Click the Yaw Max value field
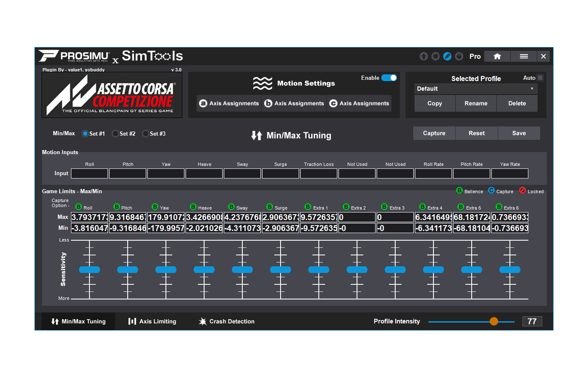This screenshot has height=378, width=588. [x=166, y=217]
